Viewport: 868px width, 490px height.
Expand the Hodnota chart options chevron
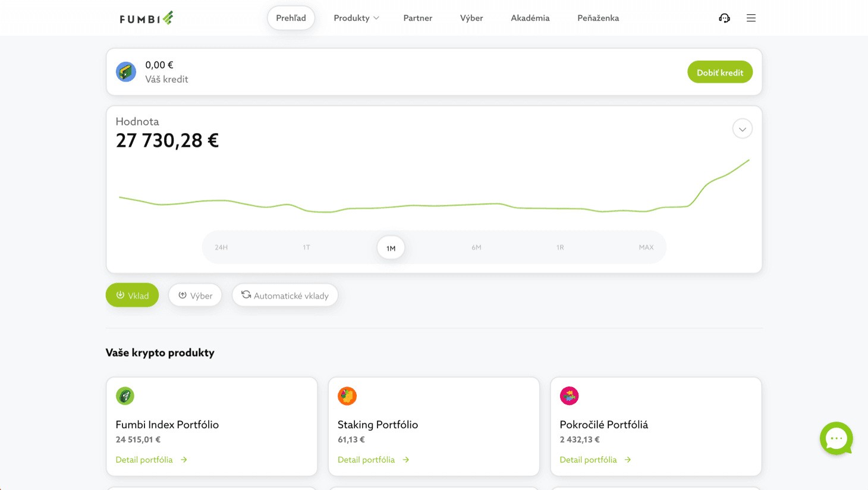tap(743, 129)
